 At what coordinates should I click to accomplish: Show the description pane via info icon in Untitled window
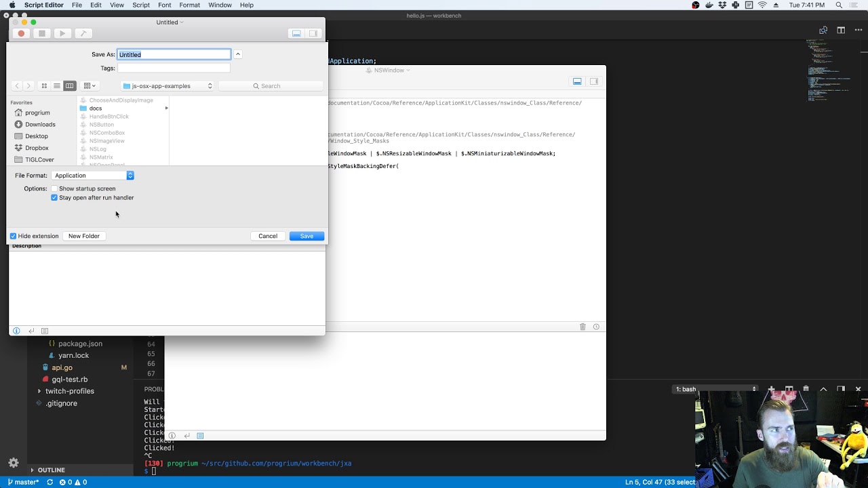pos(17,331)
